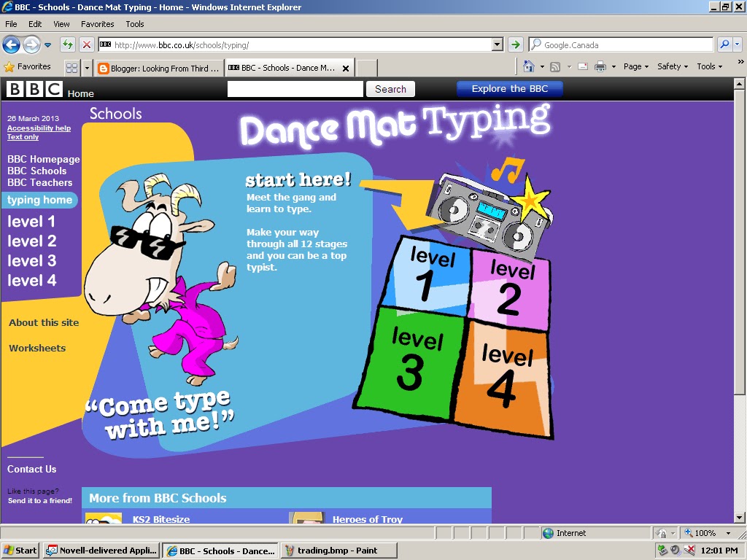Open the Accessibility help link
Viewport: 747px width, 560px height.
(x=39, y=128)
